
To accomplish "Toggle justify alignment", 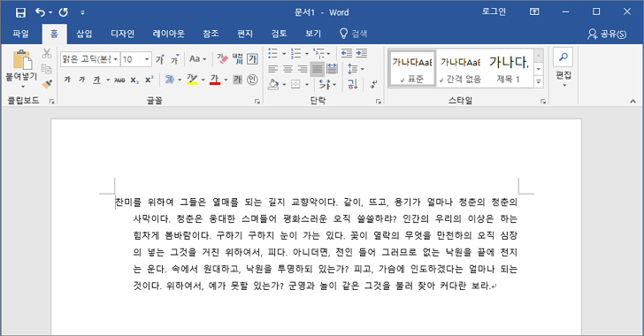I will coord(317,69).
